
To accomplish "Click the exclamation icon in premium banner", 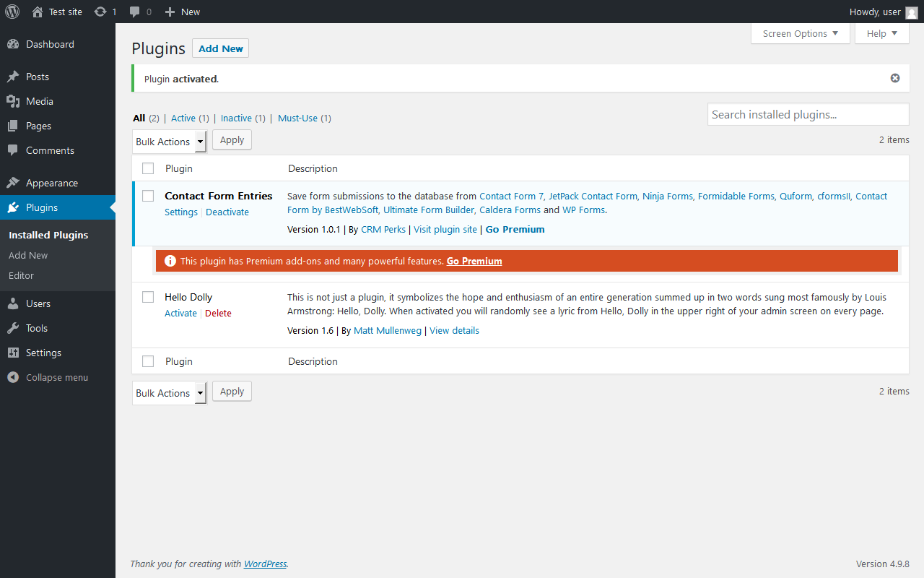I will [170, 261].
